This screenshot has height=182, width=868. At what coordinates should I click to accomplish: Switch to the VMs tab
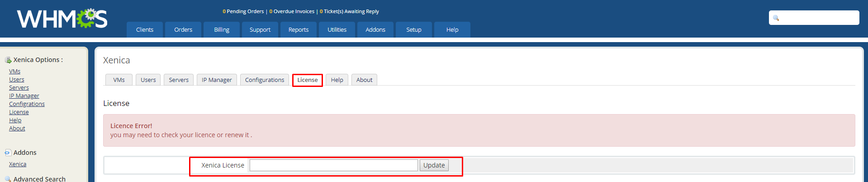pyautogui.click(x=119, y=80)
